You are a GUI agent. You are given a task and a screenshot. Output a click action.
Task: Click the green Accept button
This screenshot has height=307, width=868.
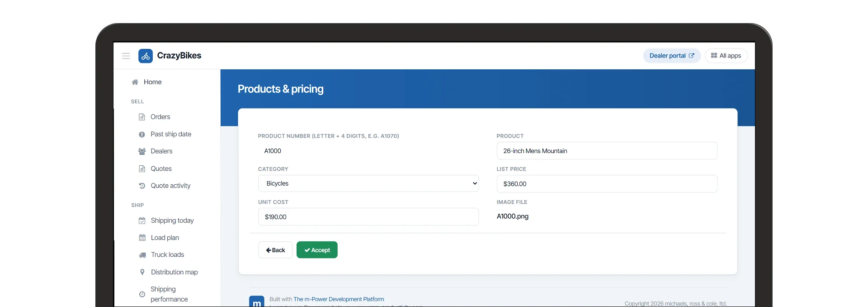click(x=317, y=250)
